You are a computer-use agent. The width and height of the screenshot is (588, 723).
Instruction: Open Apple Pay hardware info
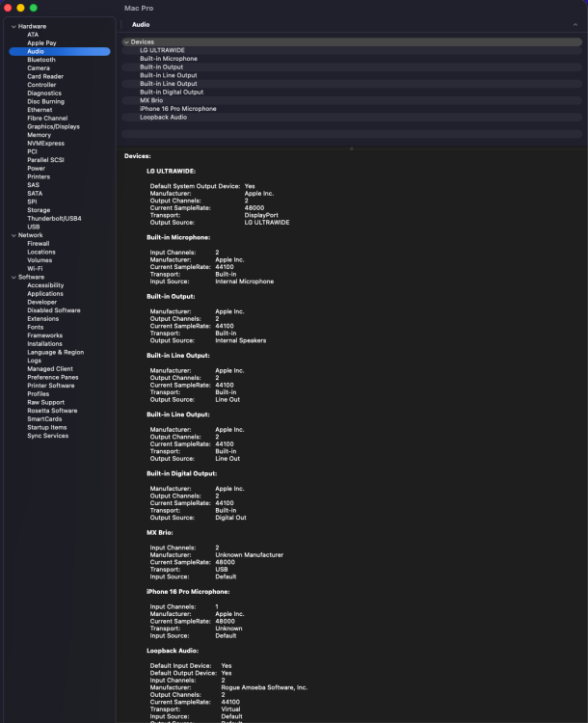(41, 42)
